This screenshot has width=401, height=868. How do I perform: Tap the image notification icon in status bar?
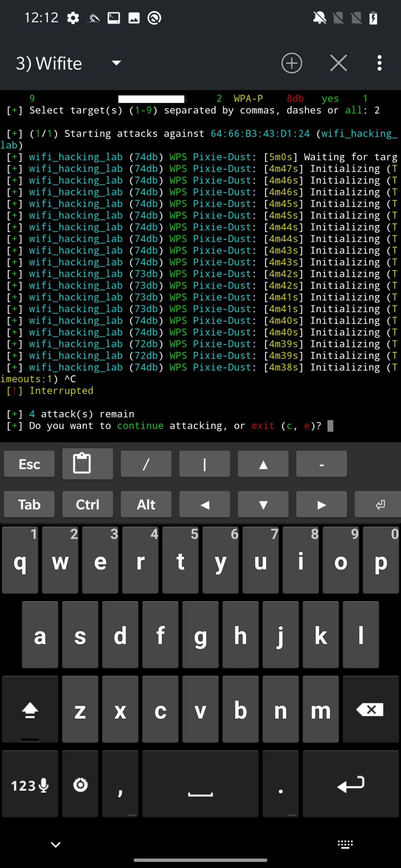point(134,18)
